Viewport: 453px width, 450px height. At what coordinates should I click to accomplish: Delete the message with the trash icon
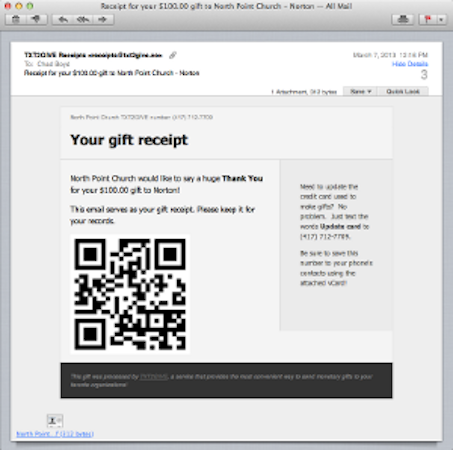click(x=16, y=19)
